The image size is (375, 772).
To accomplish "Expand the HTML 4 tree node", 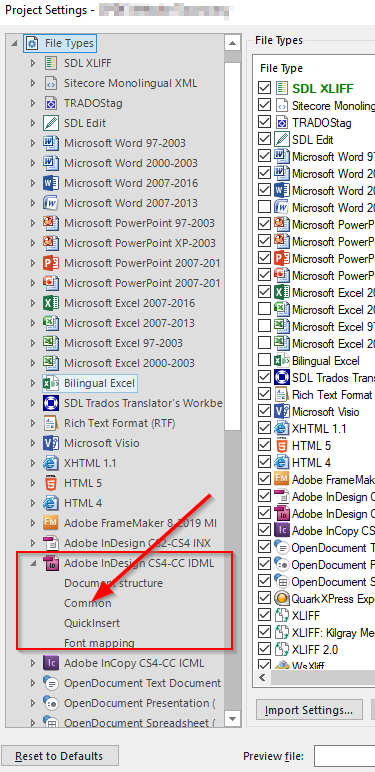I will [x=33, y=503].
